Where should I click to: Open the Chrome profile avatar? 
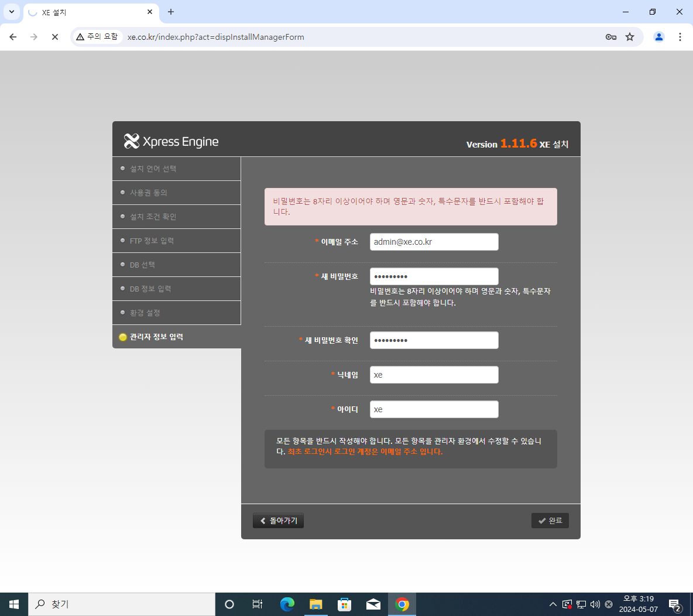(x=658, y=37)
